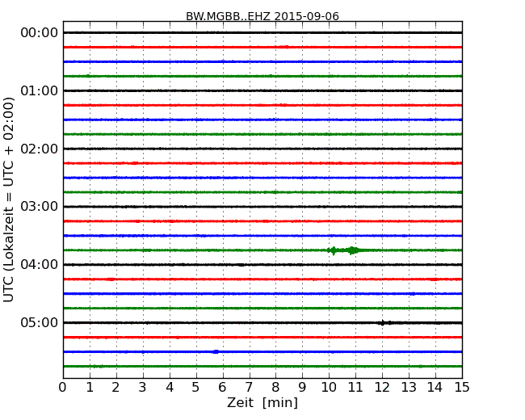The width and height of the screenshot is (525, 420).
Task: Click x-axis tick label 3
Action: click(143, 388)
